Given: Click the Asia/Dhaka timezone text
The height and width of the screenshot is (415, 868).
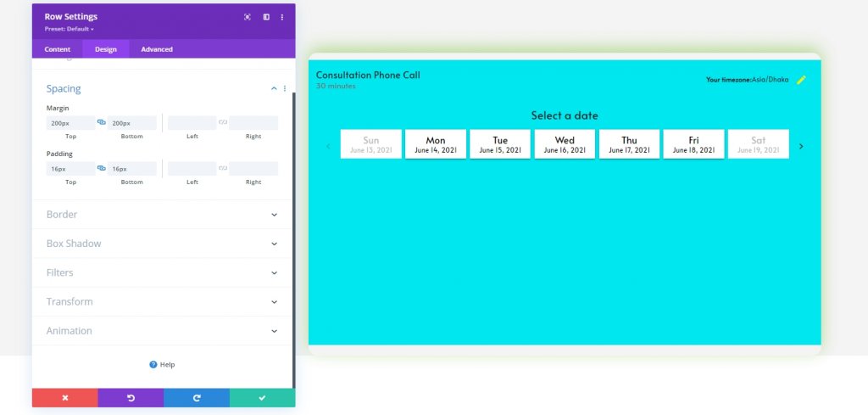Looking at the screenshot, I should 770,80.
